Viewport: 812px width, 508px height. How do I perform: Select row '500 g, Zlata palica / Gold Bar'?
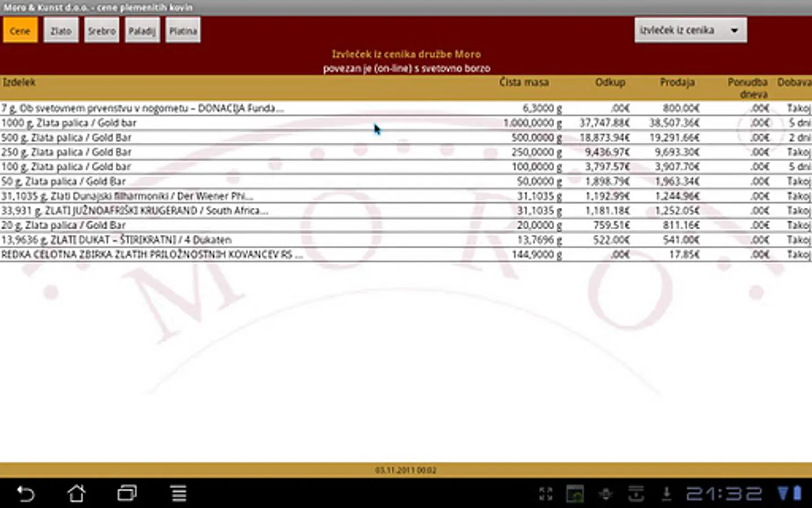coord(406,138)
